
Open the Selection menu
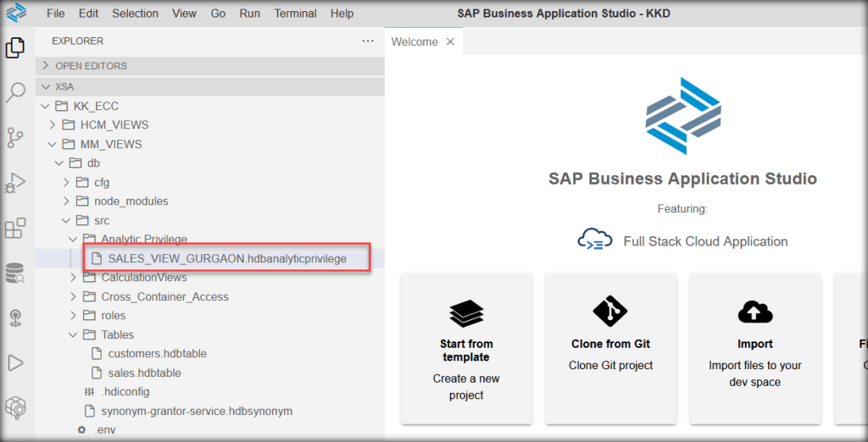[x=135, y=14]
